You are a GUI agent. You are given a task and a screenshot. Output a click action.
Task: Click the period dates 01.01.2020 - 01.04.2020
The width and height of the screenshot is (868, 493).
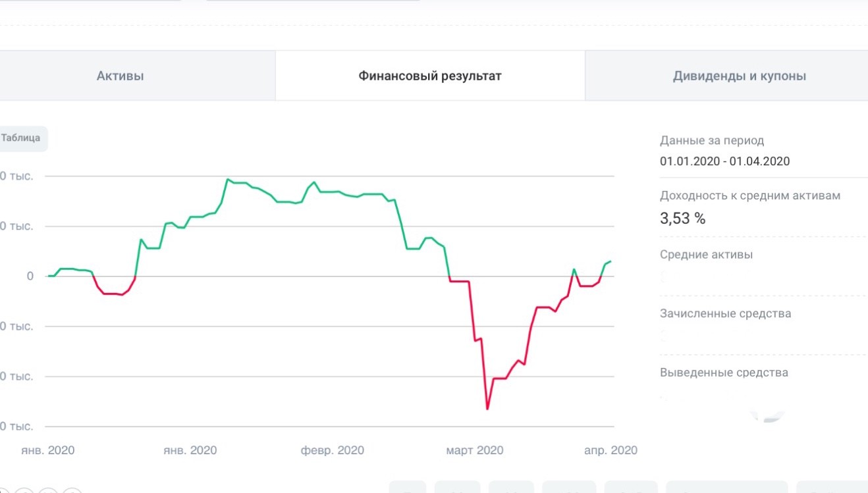coord(724,161)
